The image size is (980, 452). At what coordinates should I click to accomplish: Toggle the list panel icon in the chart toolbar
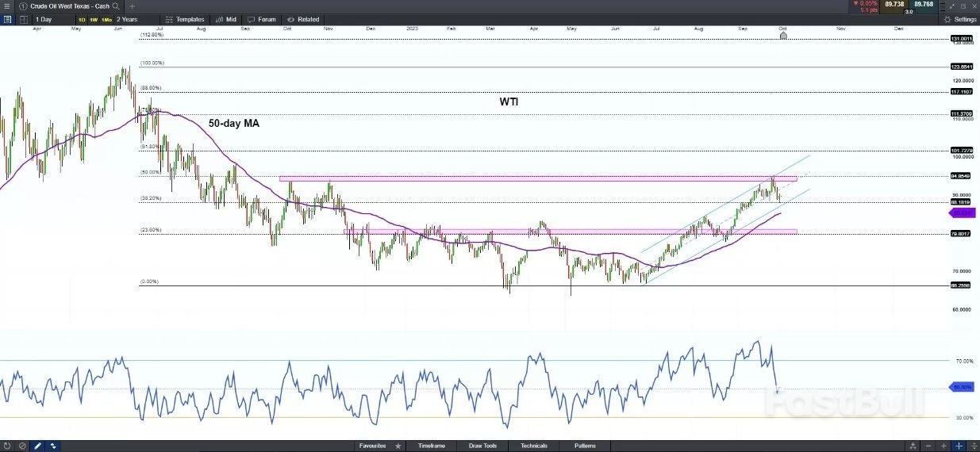coord(7,19)
